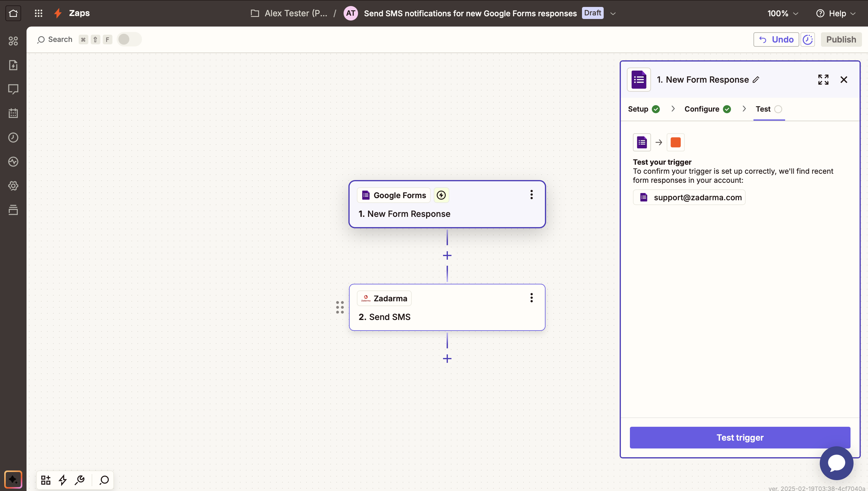Toggle the switch next to Search
The width and height of the screenshot is (868, 491).
(x=129, y=40)
